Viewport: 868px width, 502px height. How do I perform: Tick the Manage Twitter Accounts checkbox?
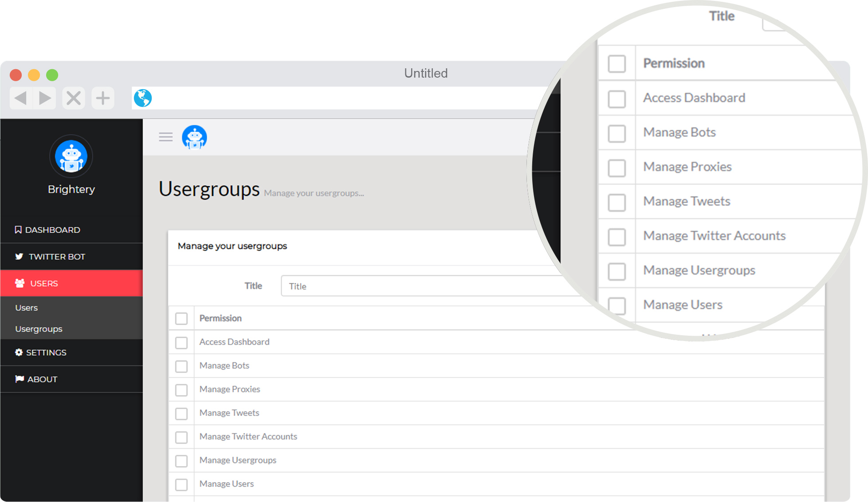pos(181,437)
